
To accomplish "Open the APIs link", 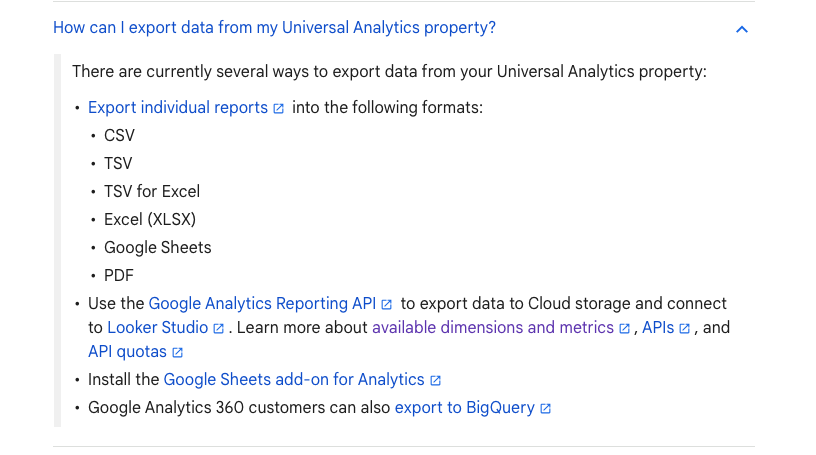I will 658,327.
